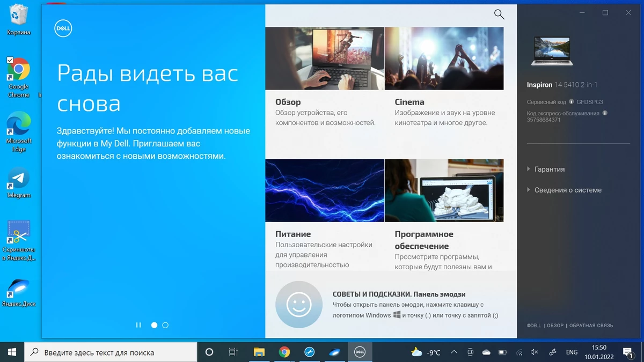The width and height of the screenshot is (644, 362).
Task: Click the battery tray icon
Action: tap(502, 352)
